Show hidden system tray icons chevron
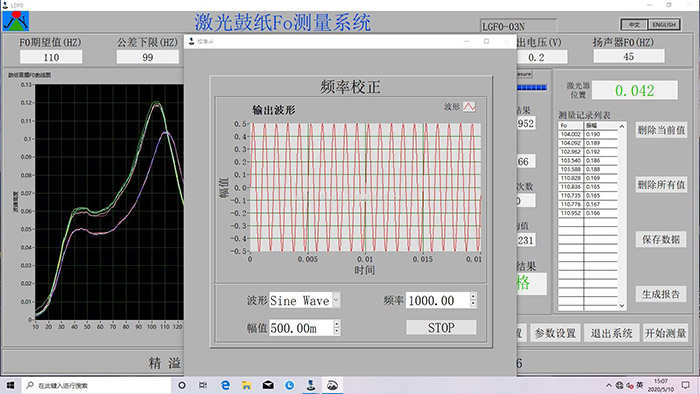This screenshot has height=394, width=700. (x=608, y=385)
